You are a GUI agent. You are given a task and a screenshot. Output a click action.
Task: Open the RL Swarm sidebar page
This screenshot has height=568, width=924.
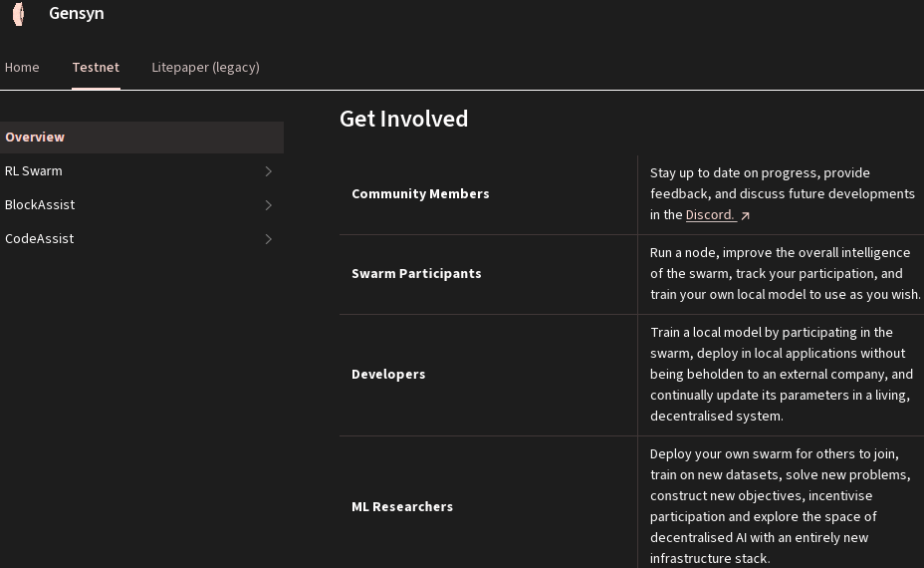point(34,171)
